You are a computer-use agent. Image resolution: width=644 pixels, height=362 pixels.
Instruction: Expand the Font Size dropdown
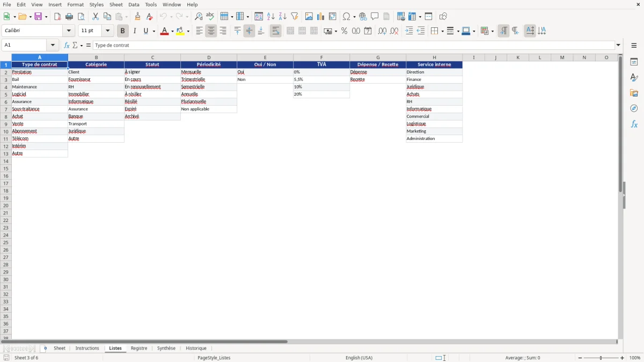107,31
